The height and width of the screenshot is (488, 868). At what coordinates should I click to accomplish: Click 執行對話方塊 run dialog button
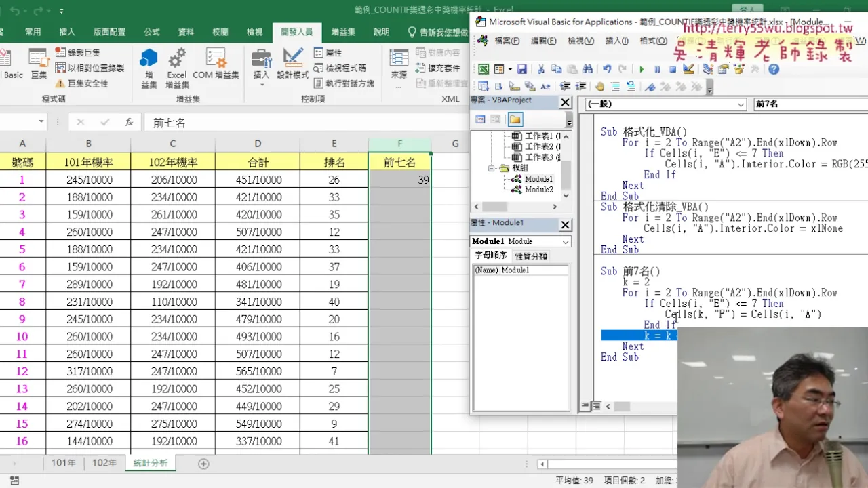(x=344, y=83)
